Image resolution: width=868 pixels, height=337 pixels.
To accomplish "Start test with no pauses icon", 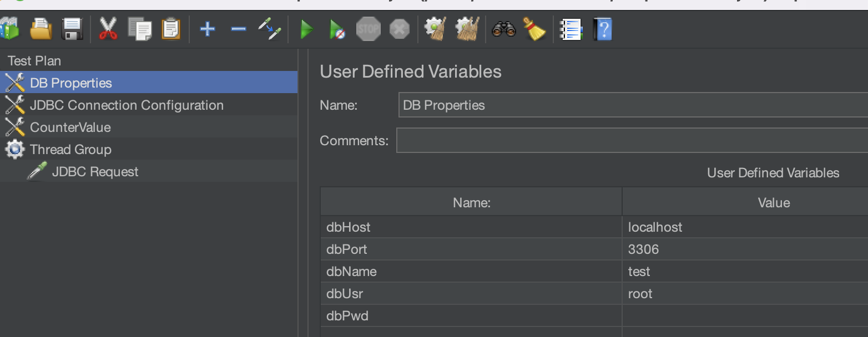I will 337,29.
